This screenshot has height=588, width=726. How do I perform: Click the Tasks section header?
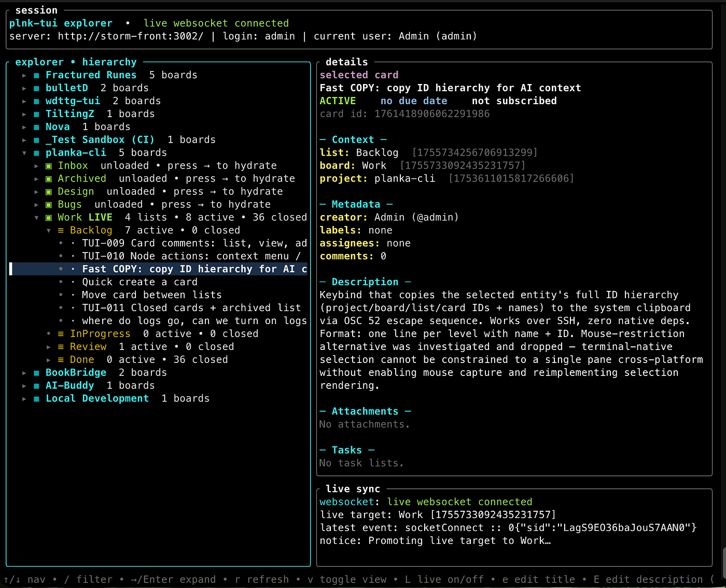[347, 451]
